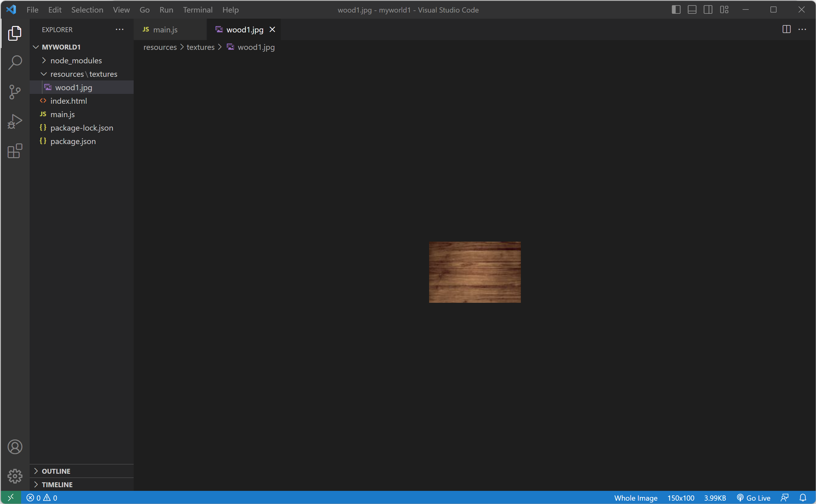Open the Terminal menu

tap(197, 10)
